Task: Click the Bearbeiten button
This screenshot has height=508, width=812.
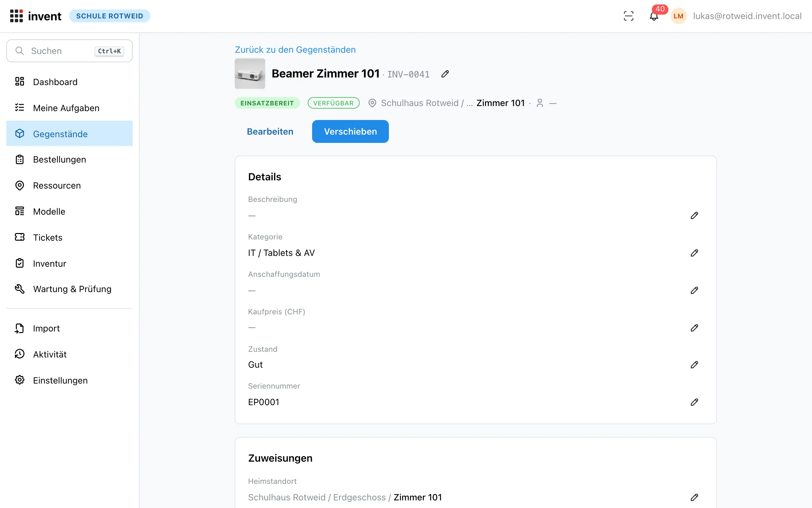Action: pos(270,131)
